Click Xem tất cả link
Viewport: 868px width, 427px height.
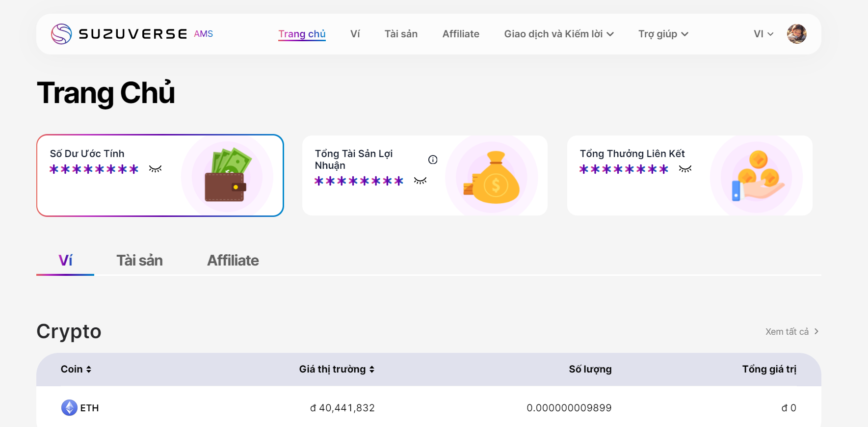[791, 332]
